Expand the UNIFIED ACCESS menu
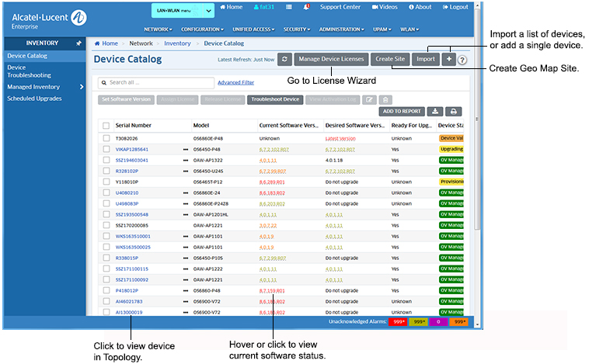Screen dimensions: 589x364 click(x=253, y=29)
